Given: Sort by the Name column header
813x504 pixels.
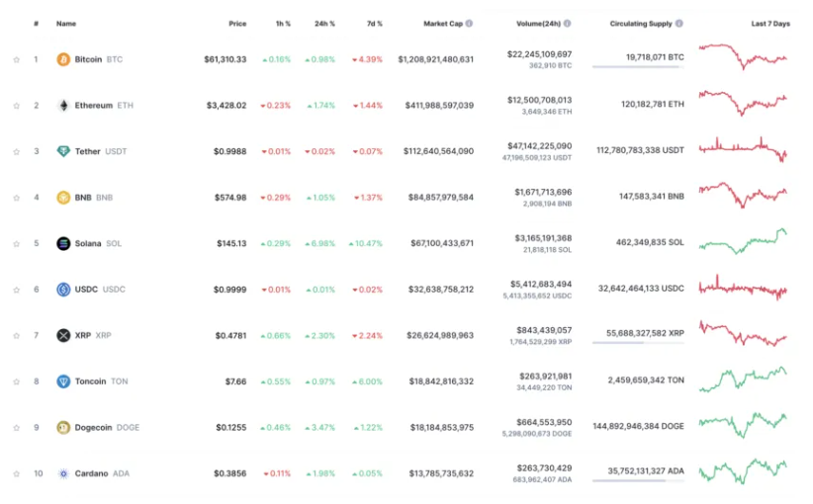Looking at the screenshot, I should coord(66,24).
